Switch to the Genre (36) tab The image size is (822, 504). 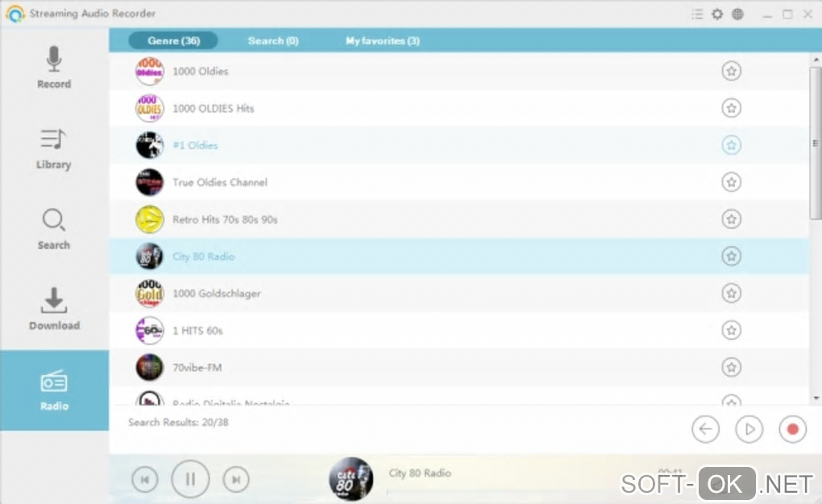coord(173,40)
